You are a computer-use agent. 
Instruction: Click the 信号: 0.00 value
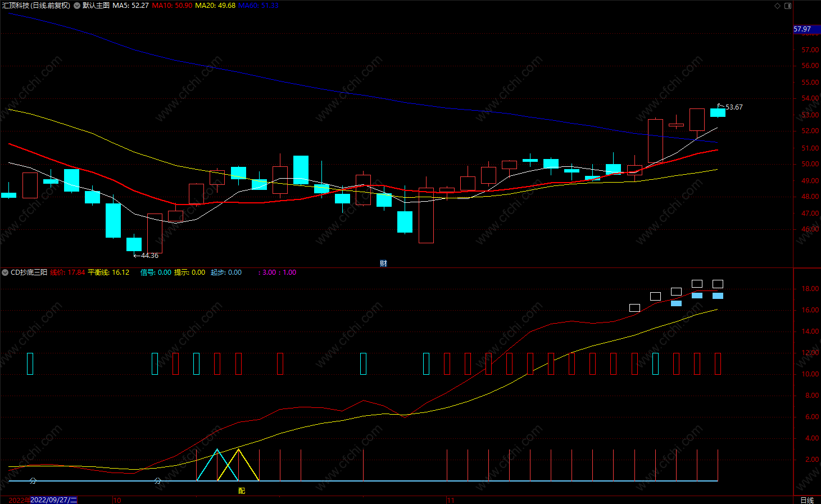pos(156,273)
